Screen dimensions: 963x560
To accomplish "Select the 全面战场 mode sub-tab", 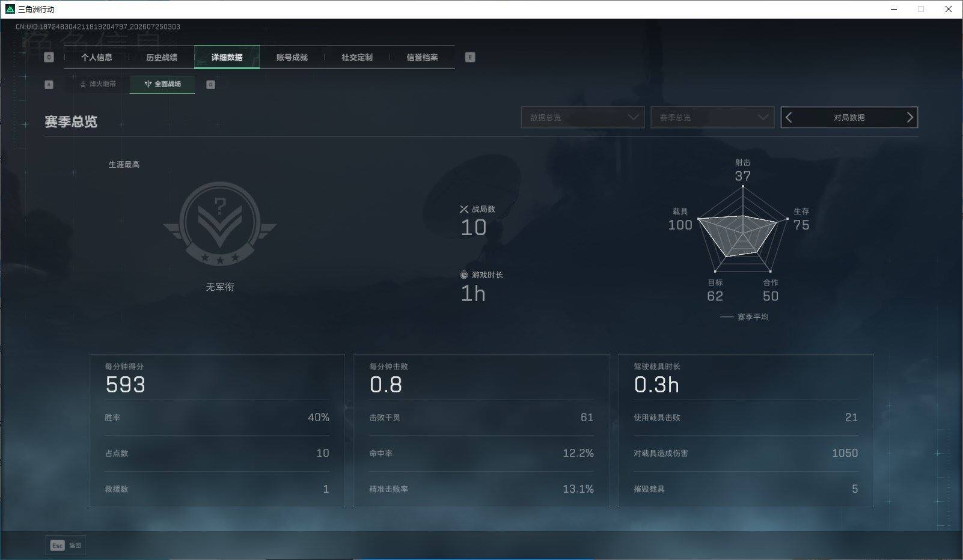I will (x=162, y=84).
